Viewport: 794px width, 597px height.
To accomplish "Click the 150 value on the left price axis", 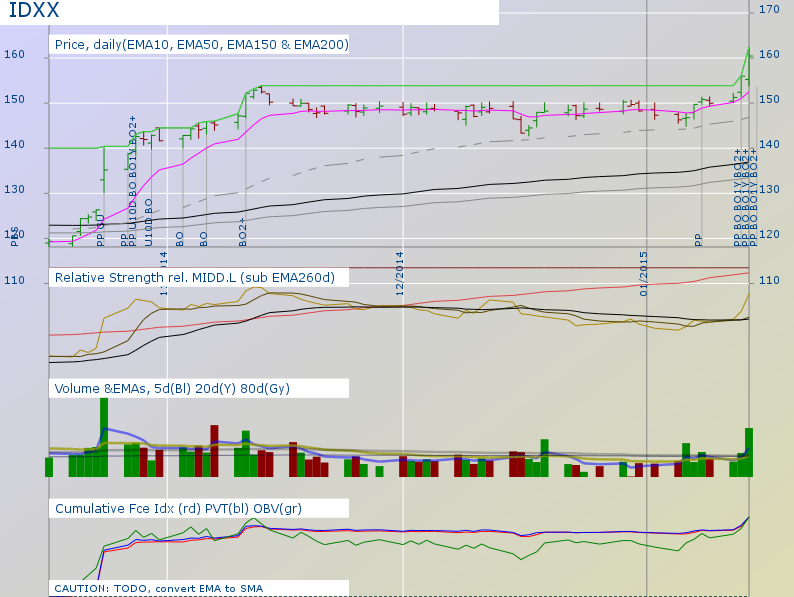I will pos(14,99).
